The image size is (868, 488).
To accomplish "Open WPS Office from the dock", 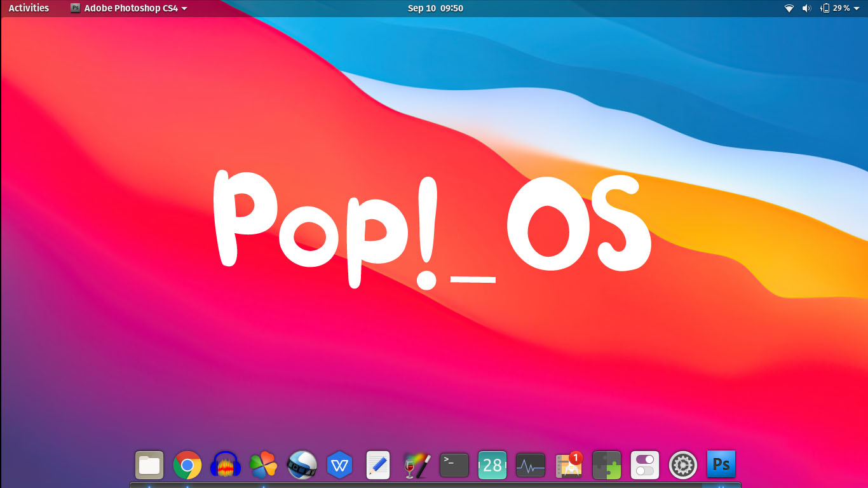I will [340, 464].
